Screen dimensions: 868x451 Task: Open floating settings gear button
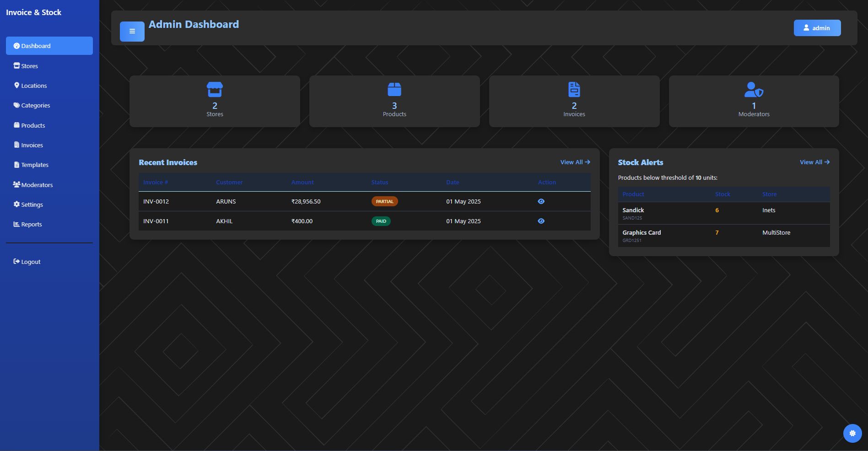click(x=852, y=433)
